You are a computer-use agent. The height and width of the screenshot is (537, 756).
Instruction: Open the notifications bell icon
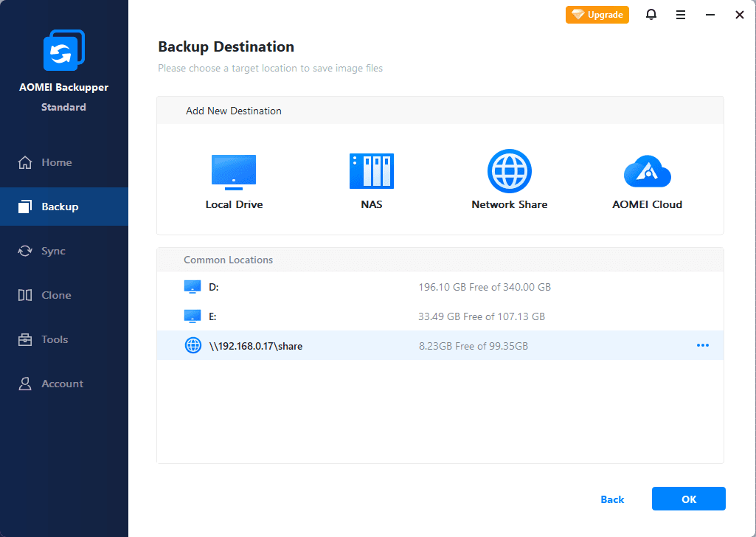651,15
